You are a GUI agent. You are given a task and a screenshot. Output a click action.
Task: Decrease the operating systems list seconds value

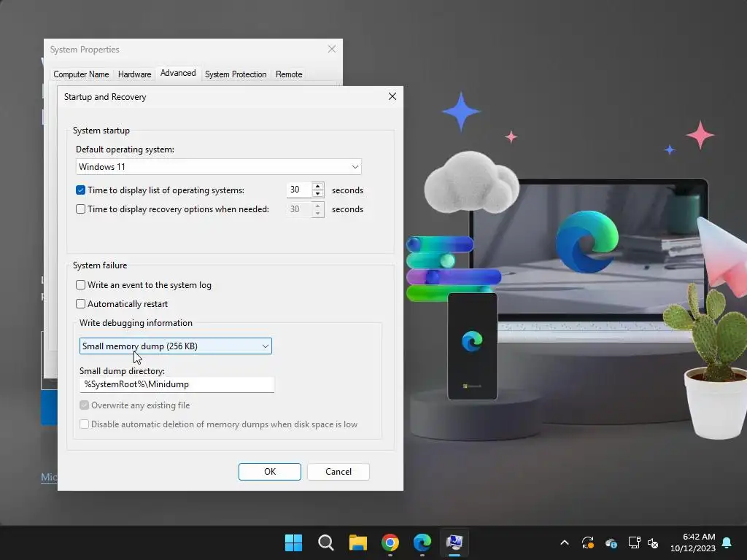tap(318, 194)
